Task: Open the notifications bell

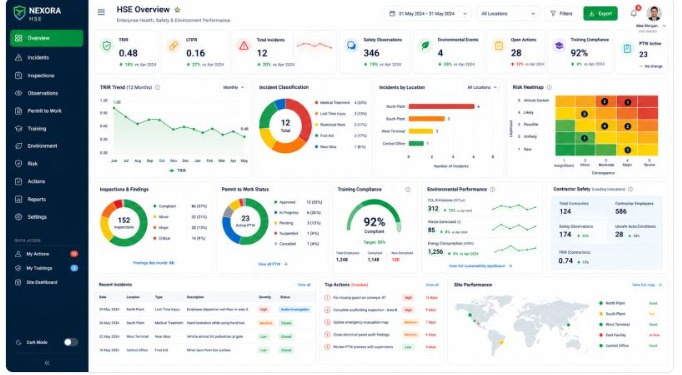Action: [x=634, y=13]
